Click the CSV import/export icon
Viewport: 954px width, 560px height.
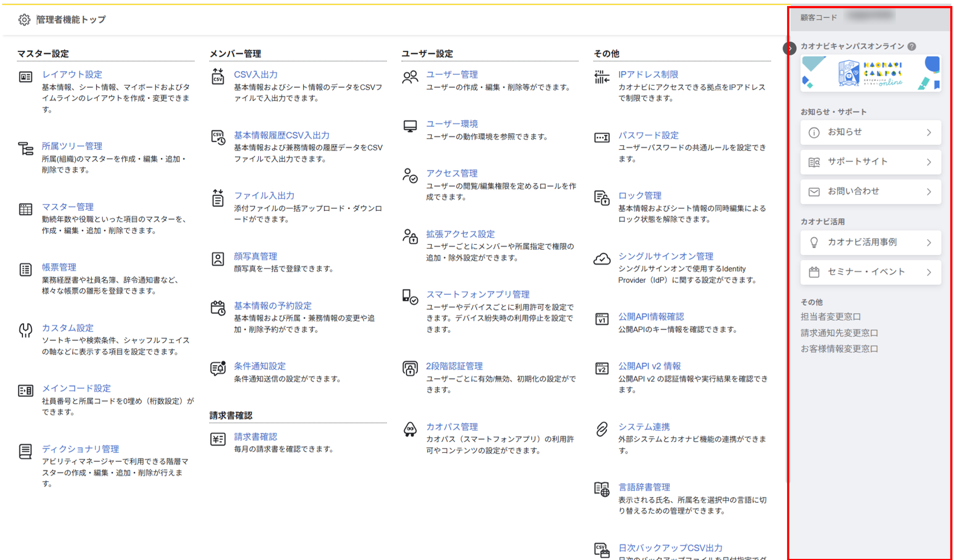218,77
